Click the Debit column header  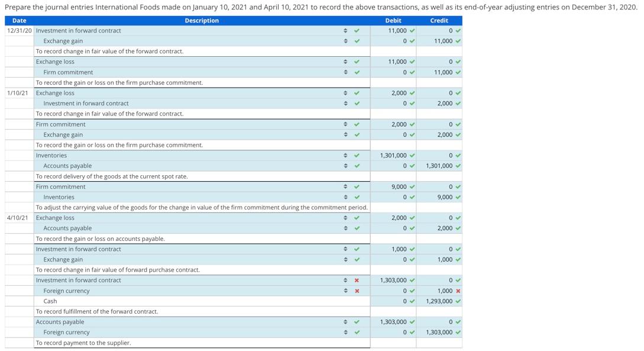pyautogui.click(x=393, y=20)
